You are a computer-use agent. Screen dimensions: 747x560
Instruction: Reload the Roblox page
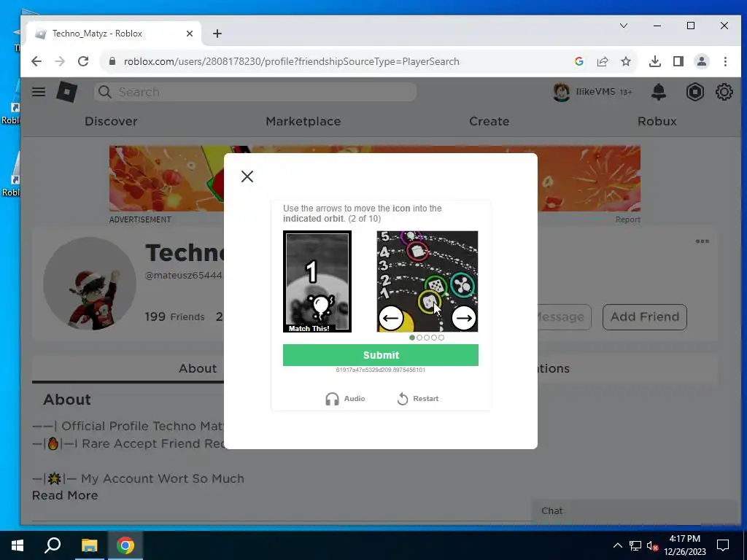83,61
